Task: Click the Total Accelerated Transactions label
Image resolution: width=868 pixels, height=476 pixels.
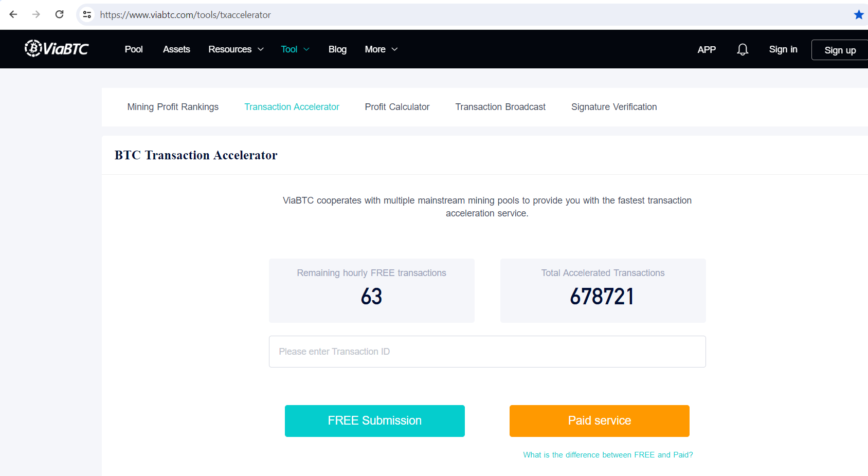Action: (x=603, y=273)
